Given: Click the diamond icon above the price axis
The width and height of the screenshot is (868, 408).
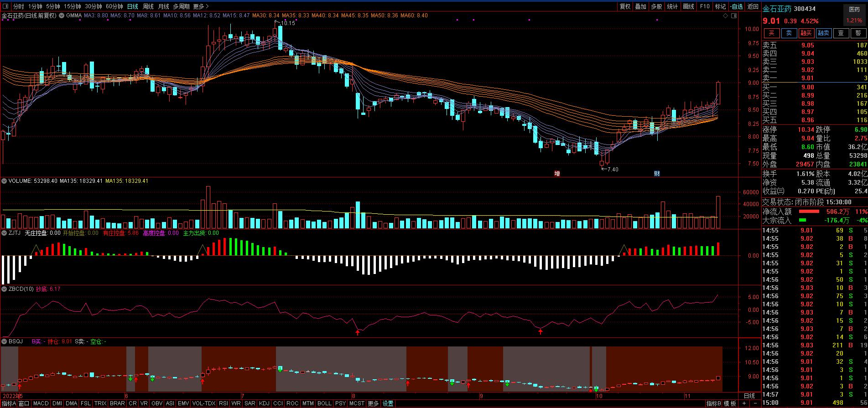Looking at the screenshot, I should pyautogui.click(x=725, y=16).
